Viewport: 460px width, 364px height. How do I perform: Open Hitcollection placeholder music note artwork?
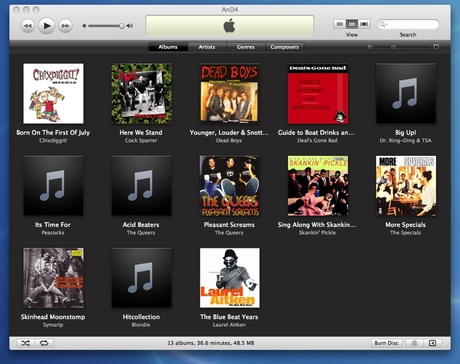tap(141, 278)
